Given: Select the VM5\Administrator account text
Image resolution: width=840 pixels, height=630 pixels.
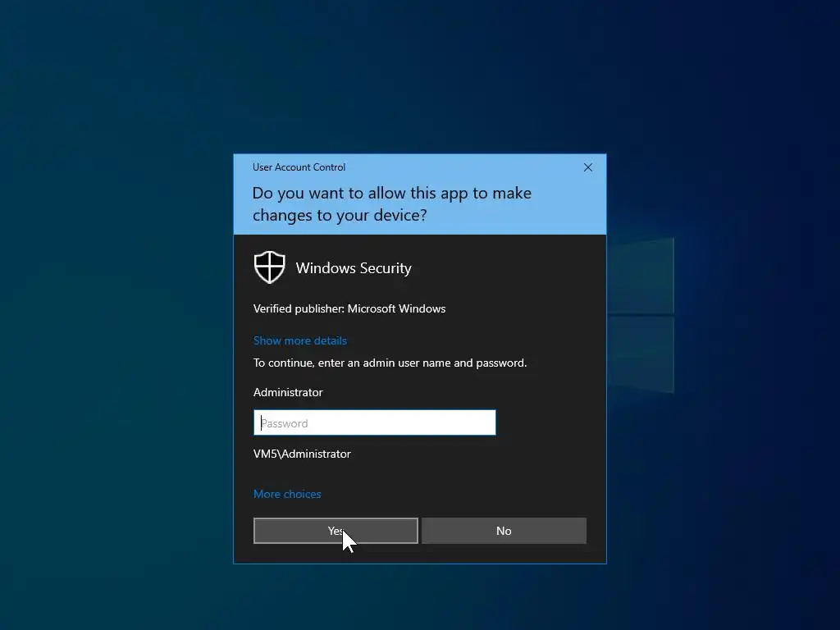Looking at the screenshot, I should point(302,454).
